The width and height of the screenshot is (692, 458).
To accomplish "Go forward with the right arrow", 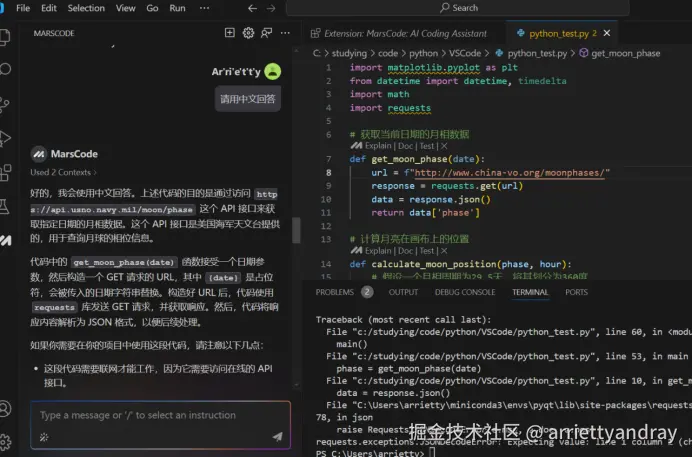I will coord(271,8).
